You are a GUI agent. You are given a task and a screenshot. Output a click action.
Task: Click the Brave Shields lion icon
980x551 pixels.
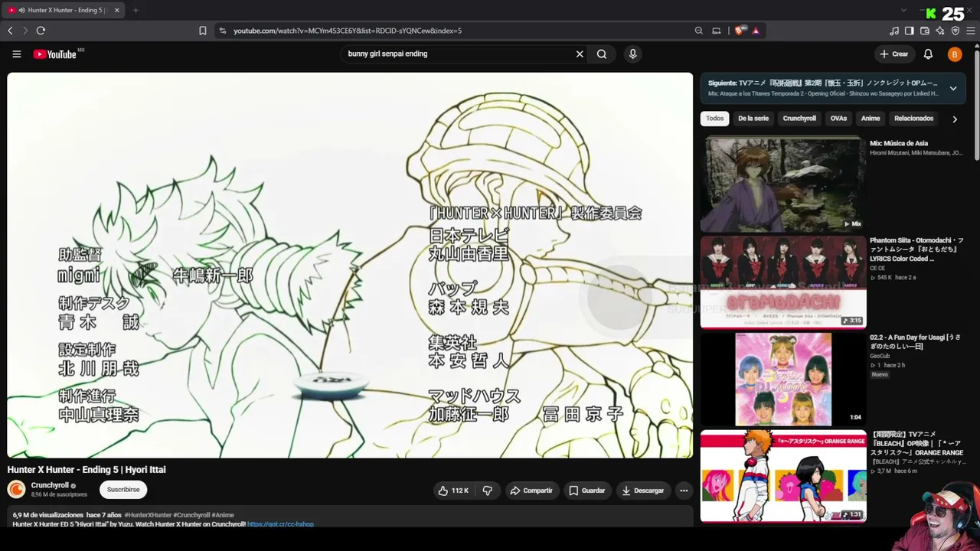point(740,31)
